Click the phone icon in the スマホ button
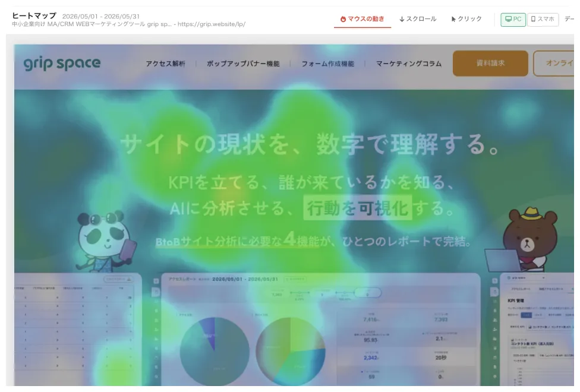Viewport: 580px width, 392px height. click(x=533, y=19)
